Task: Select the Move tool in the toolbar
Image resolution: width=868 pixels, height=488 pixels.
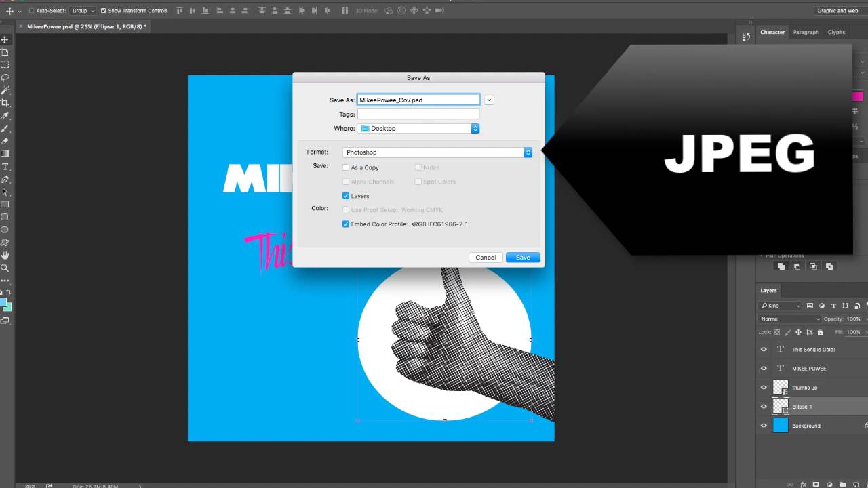Action: click(5, 39)
